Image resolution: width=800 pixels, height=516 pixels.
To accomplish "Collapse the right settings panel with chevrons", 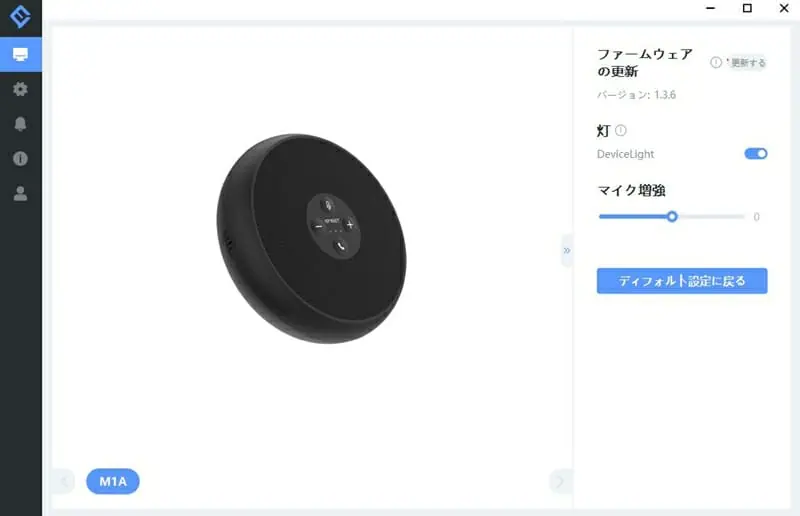I will pyautogui.click(x=567, y=251).
